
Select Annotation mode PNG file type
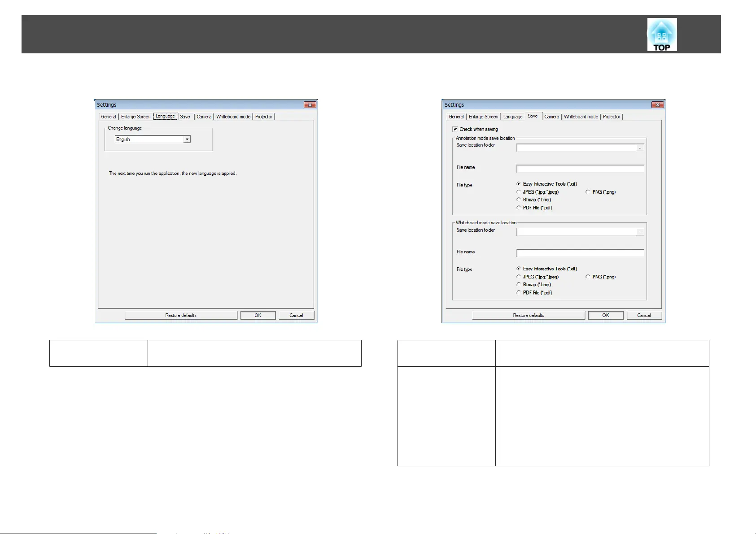pyautogui.click(x=588, y=192)
